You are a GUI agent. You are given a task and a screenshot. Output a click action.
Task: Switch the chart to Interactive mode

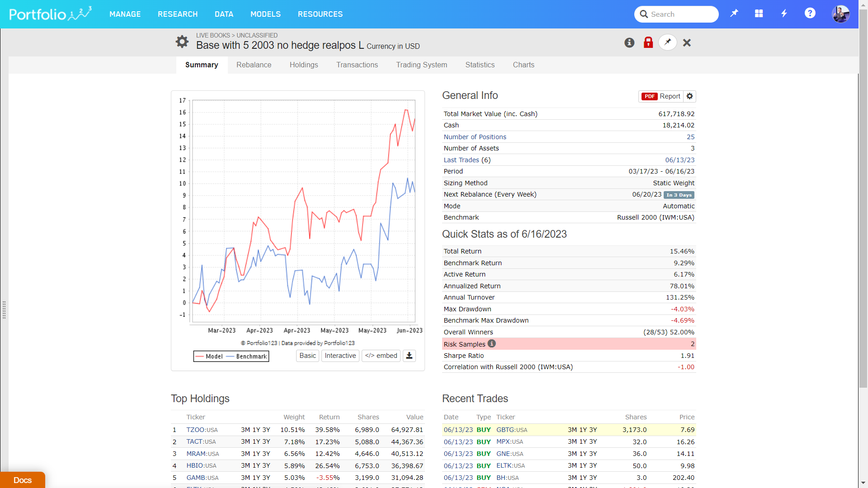click(x=340, y=356)
